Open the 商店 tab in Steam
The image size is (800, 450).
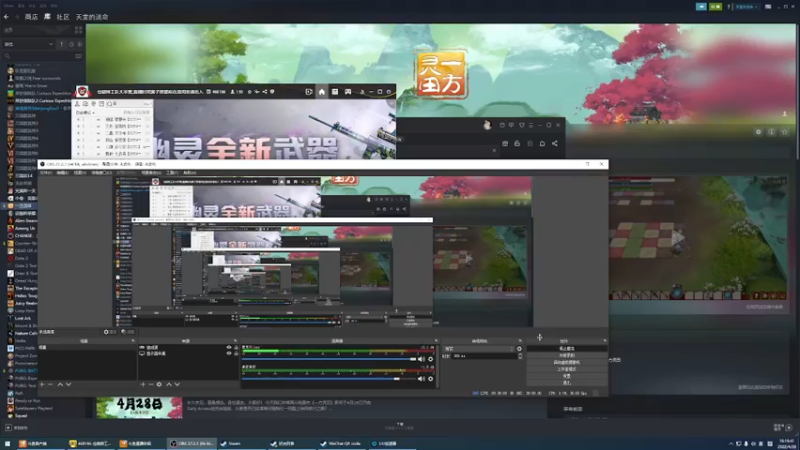(x=31, y=17)
